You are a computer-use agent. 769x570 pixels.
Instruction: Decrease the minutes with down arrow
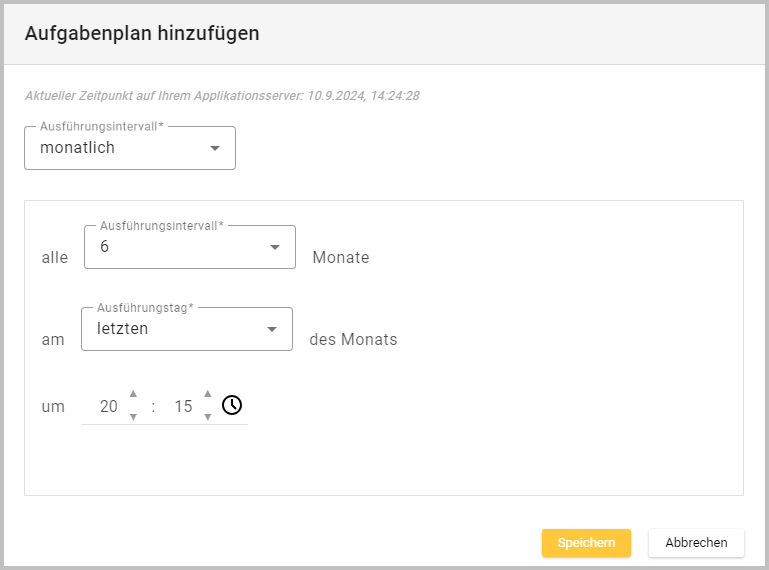tap(208, 417)
